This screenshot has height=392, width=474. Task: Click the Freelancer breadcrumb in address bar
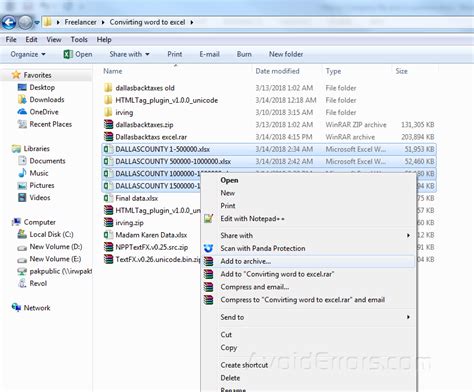(80, 22)
